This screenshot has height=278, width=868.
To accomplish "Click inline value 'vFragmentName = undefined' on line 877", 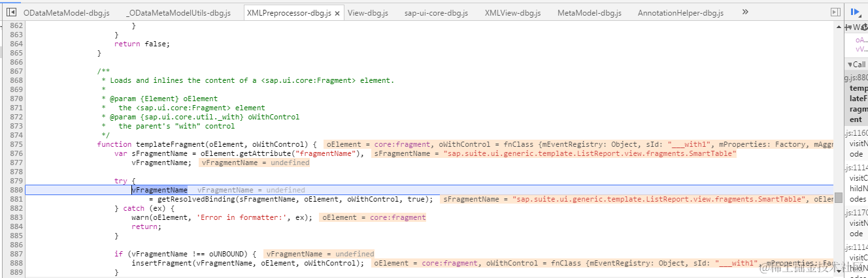I will [255, 162].
